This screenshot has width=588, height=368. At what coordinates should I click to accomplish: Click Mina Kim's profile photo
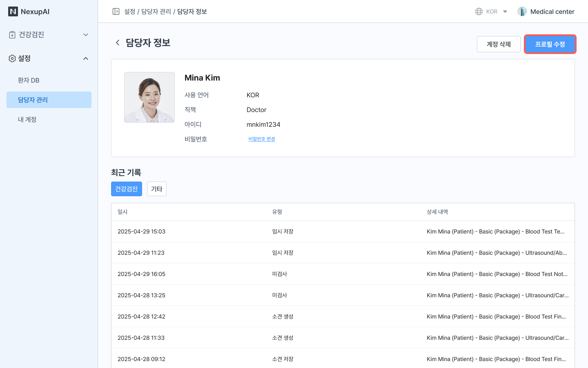coord(149,97)
